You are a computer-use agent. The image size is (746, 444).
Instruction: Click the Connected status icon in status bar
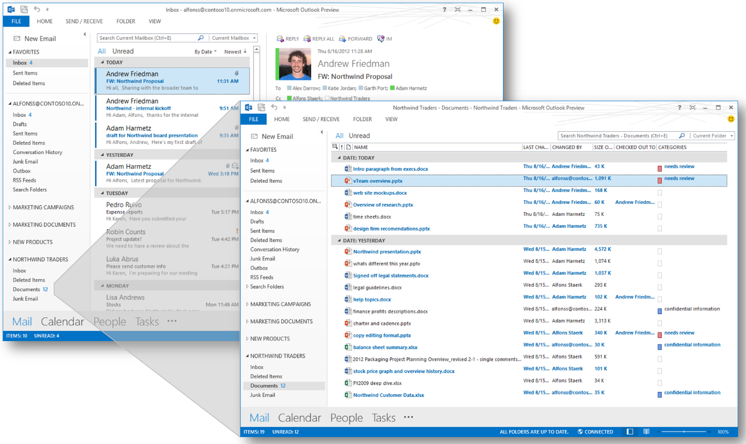[x=580, y=432]
